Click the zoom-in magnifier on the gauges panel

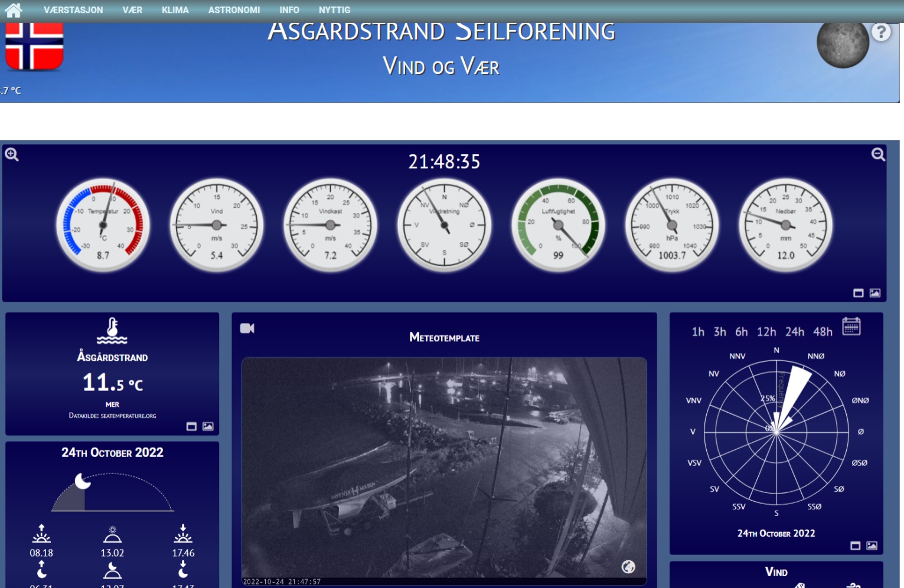click(11, 154)
